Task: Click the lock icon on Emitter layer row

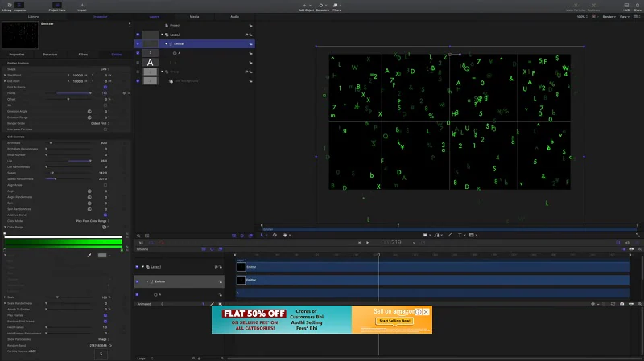Action: (x=251, y=44)
